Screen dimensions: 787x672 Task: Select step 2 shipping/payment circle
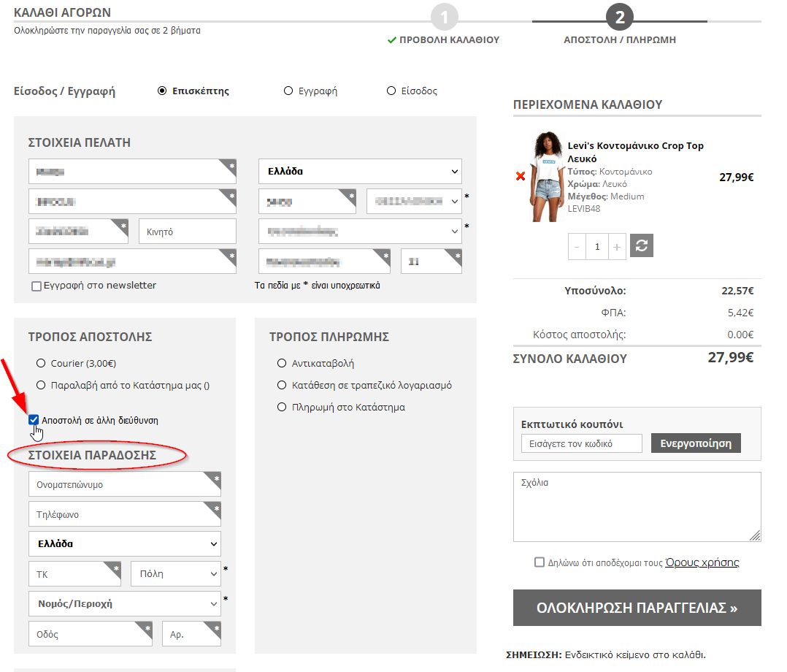[620, 18]
